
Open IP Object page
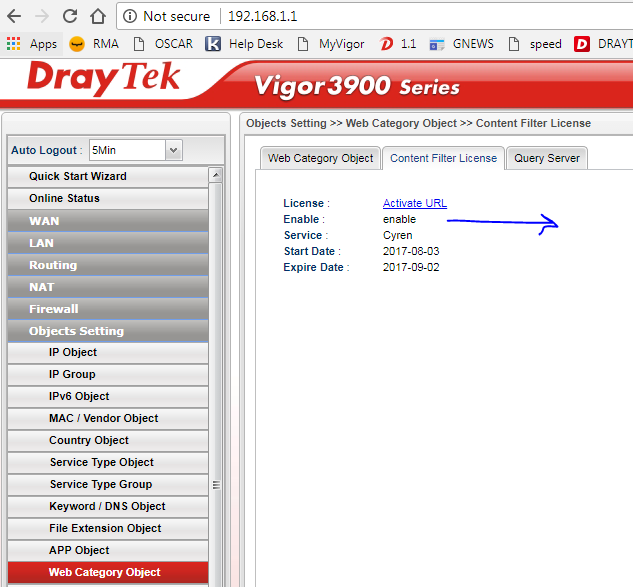[x=108, y=352]
